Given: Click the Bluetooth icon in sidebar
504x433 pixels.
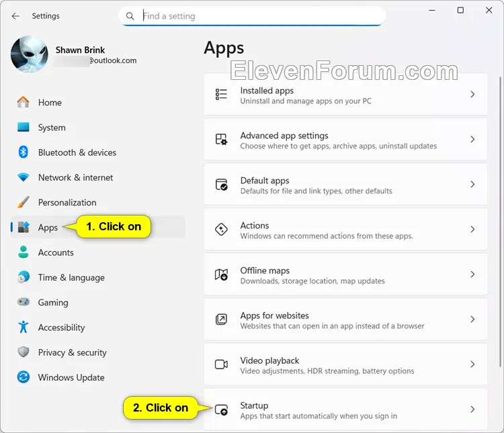Looking at the screenshot, I should (x=23, y=152).
